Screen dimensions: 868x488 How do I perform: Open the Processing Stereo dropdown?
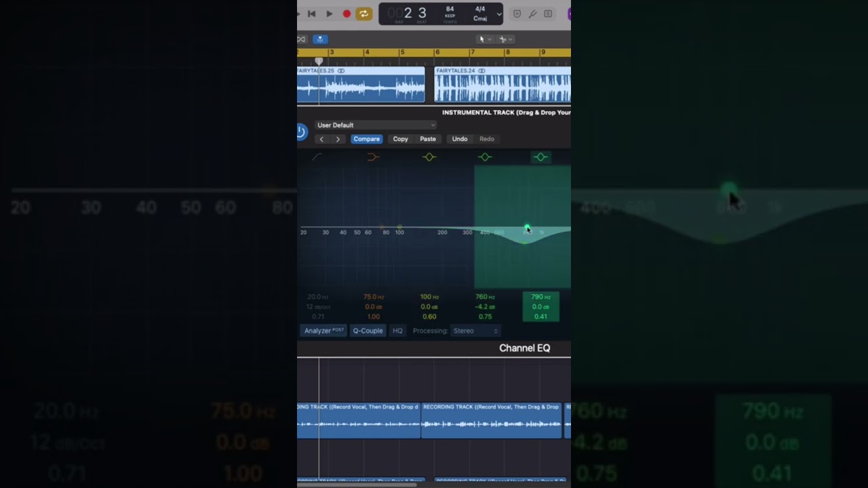click(x=475, y=331)
